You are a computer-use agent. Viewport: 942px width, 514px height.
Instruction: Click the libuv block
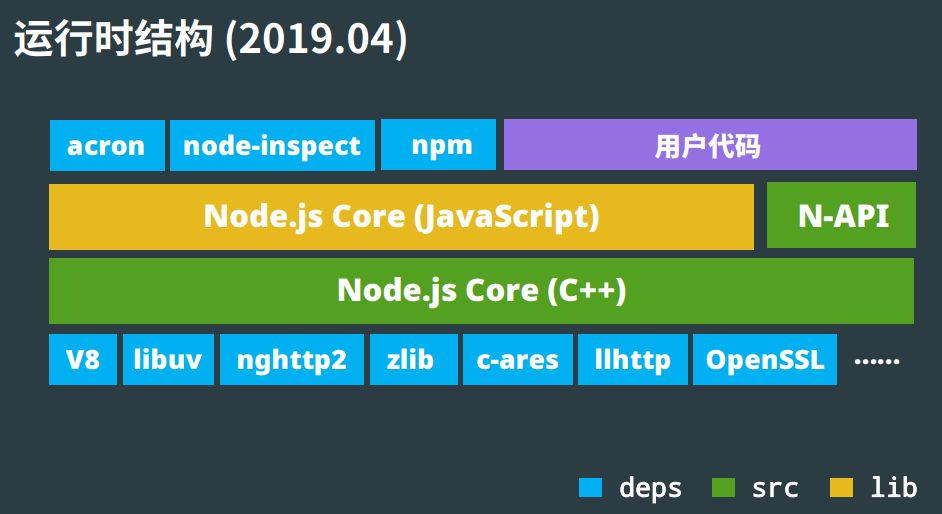(x=168, y=360)
